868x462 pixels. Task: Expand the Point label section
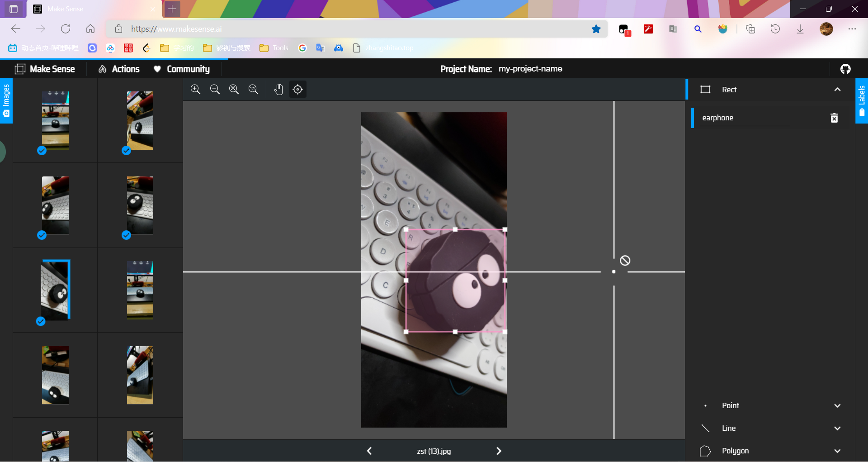tap(837, 405)
